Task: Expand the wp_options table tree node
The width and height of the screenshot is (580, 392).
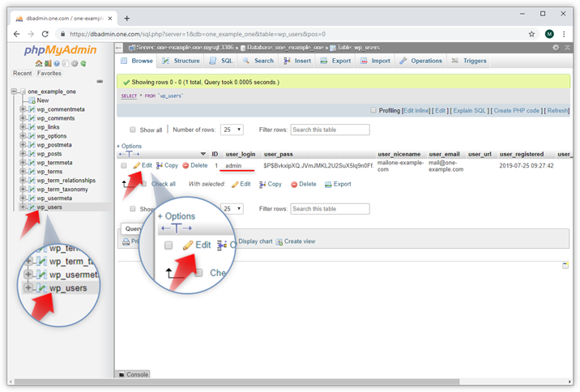Action: pos(22,136)
